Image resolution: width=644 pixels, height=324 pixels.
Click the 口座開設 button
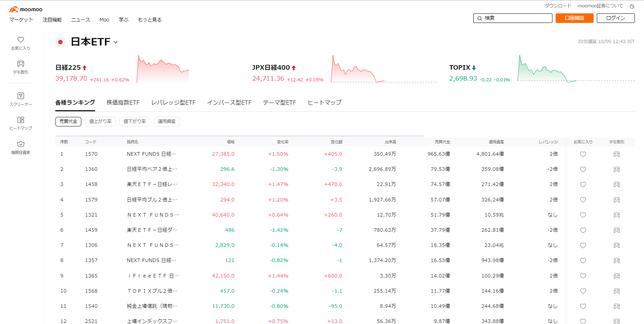point(574,18)
